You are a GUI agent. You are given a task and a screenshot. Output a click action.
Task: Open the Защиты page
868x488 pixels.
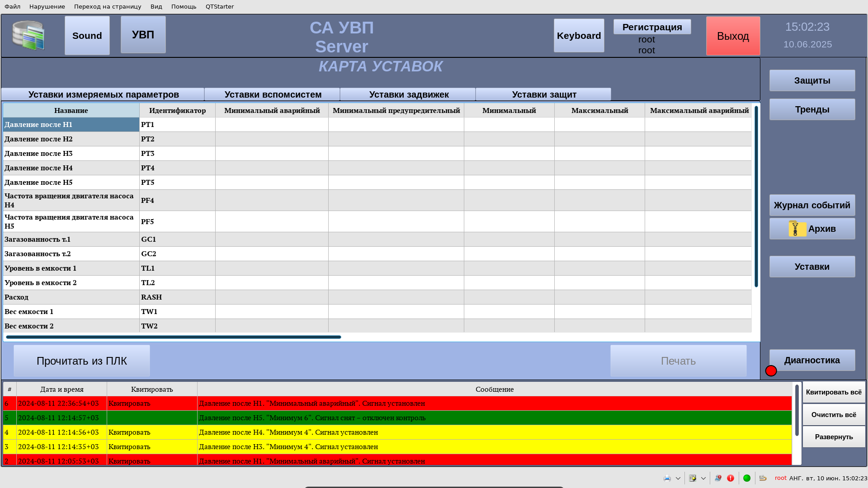(812, 80)
